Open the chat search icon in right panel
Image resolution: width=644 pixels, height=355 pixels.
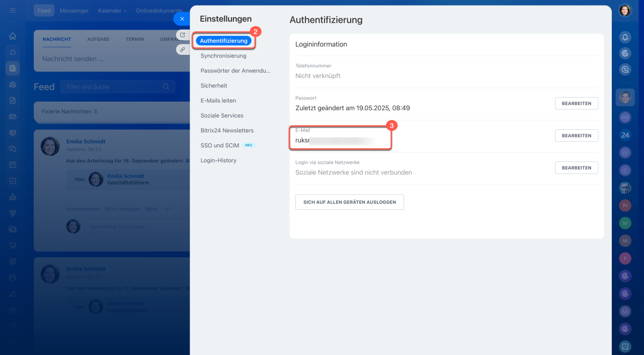[x=625, y=70]
